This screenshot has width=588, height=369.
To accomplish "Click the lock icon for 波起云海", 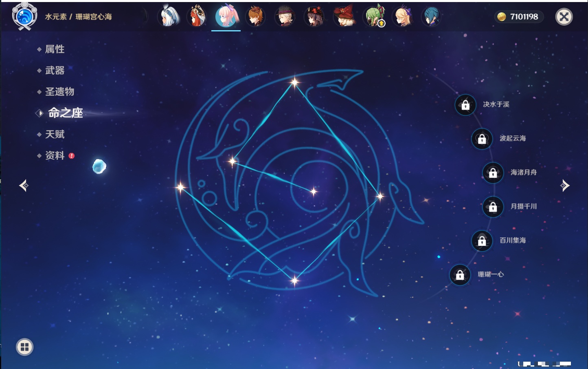I will tap(482, 139).
